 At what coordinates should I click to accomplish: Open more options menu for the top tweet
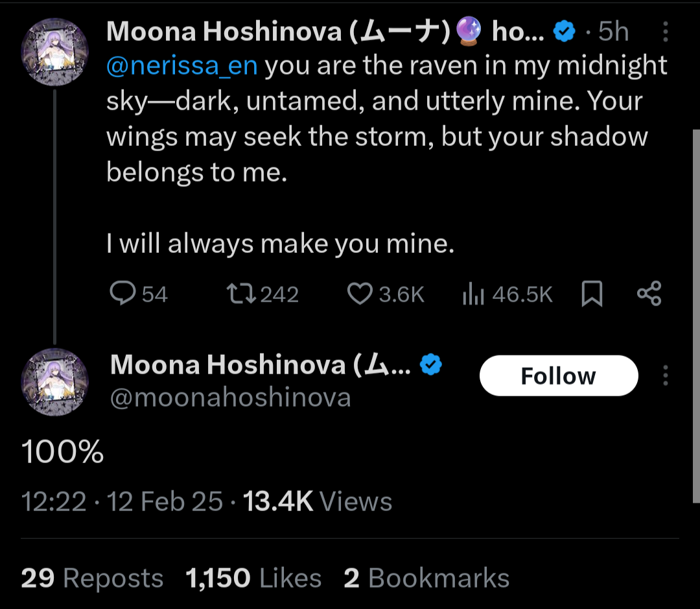pyautogui.click(x=667, y=32)
